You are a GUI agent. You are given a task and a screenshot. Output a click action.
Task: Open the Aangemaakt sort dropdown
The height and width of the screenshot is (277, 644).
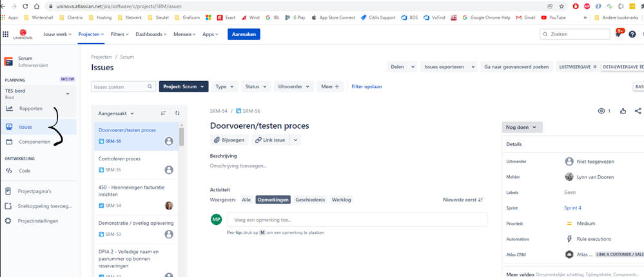point(116,113)
